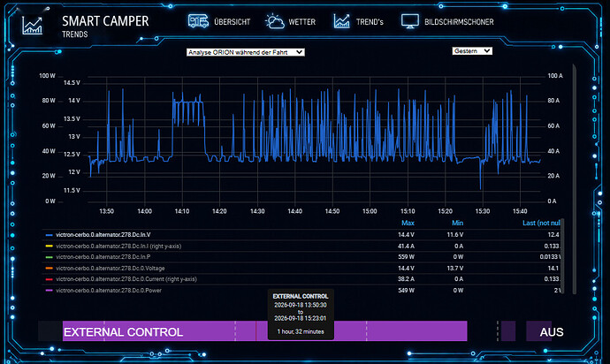Viewport: 610px width, 364px height.
Task: Open the 'Analyse ORION während der Fahrt' dropdown
Action: click(x=246, y=52)
